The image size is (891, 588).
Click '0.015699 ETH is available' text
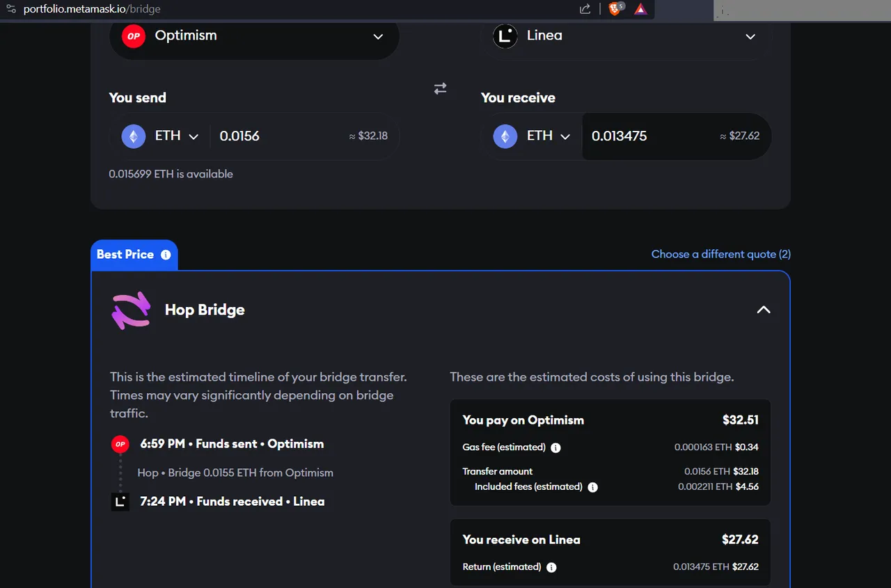171,174
